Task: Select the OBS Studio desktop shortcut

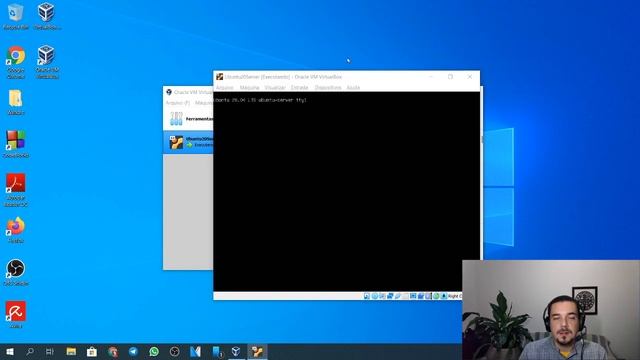Action: 16,272
